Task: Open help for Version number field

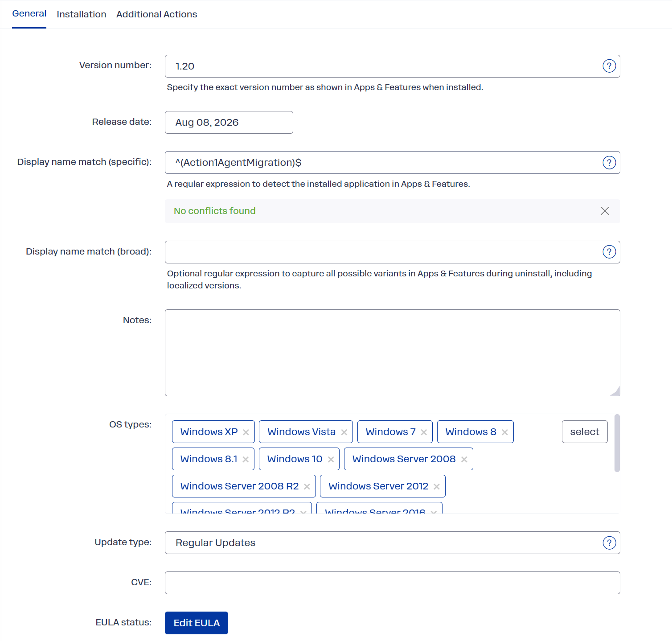Action: point(609,66)
